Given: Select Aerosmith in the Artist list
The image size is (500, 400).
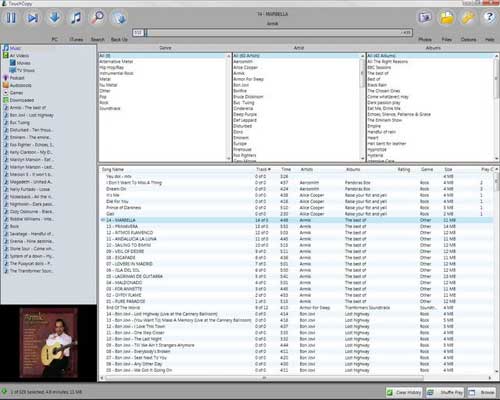Looking at the screenshot, I should click(x=243, y=62).
